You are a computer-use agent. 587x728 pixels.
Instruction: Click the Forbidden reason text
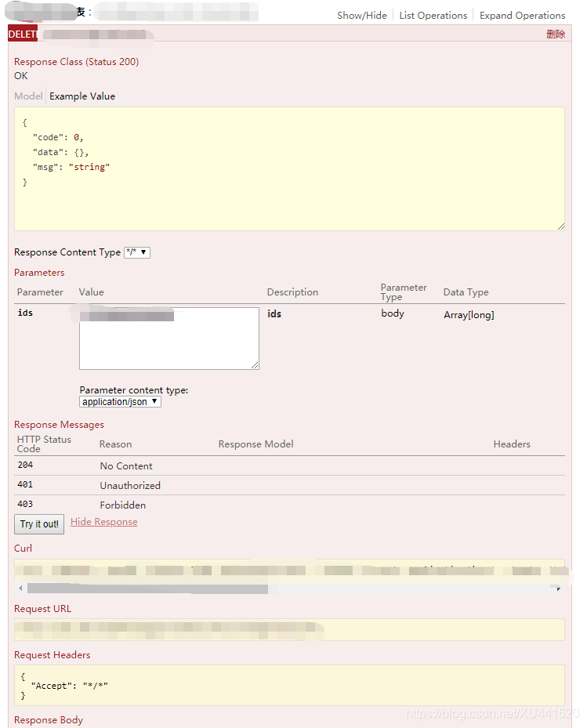click(122, 505)
